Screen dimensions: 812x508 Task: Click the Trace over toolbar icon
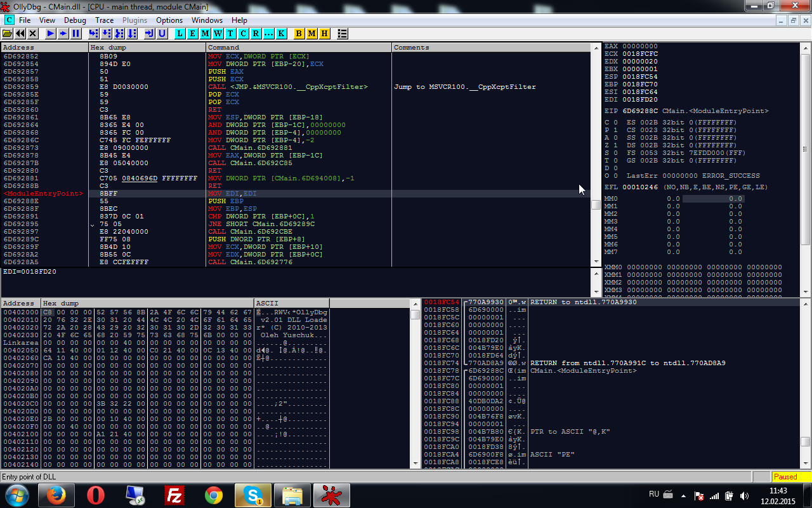point(132,33)
